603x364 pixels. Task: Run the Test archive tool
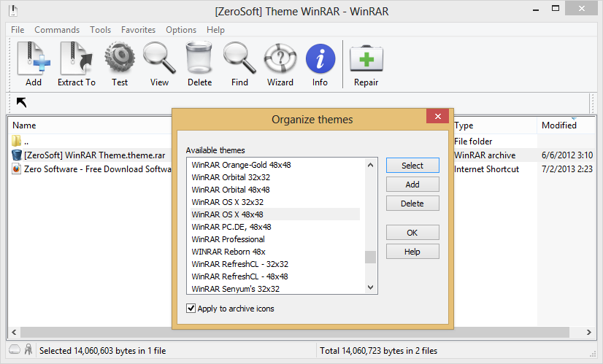pyautogui.click(x=120, y=58)
